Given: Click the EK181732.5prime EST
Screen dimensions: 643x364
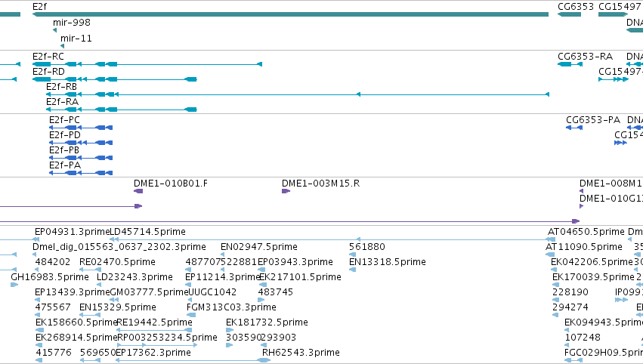Looking at the screenshot, I should point(230,330).
